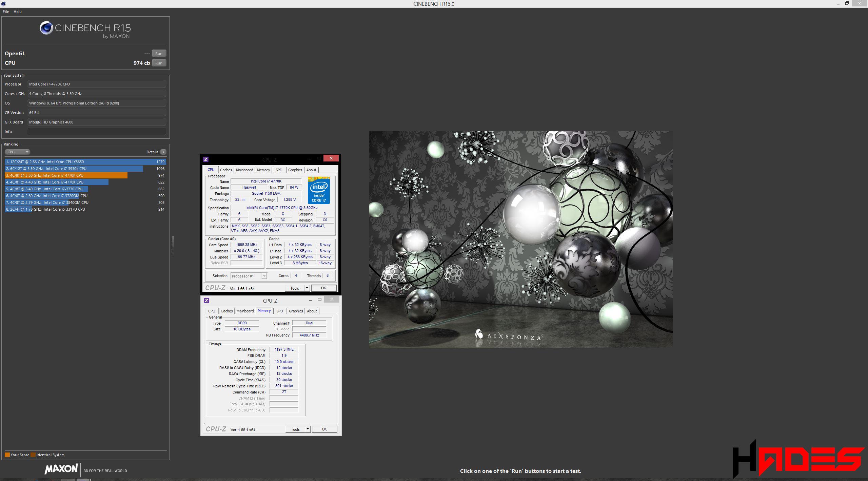Click the Core Voltage 1.288 V value
Image resolution: width=868 pixels, height=481 pixels.
tap(289, 200)
